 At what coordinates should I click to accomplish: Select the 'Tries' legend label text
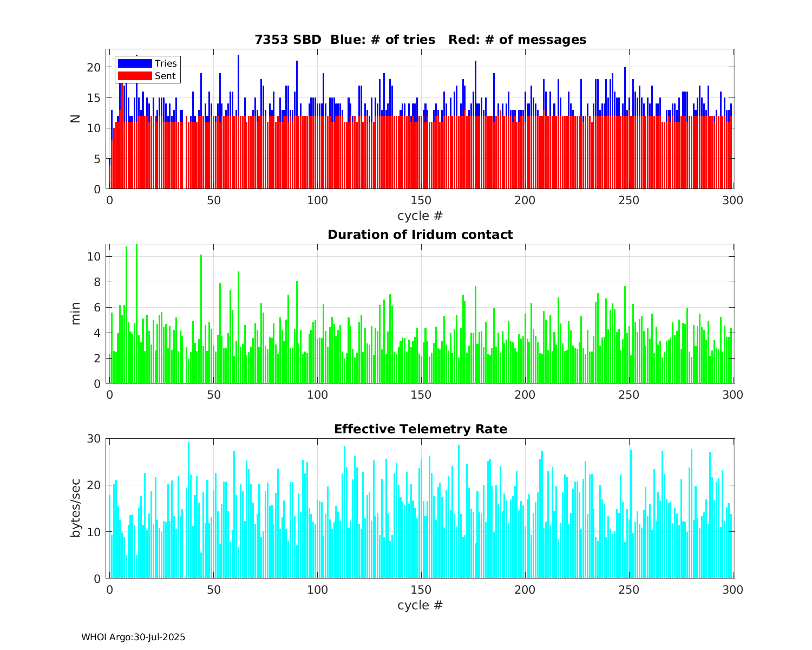pyautogui.click(x=165, y=63)
